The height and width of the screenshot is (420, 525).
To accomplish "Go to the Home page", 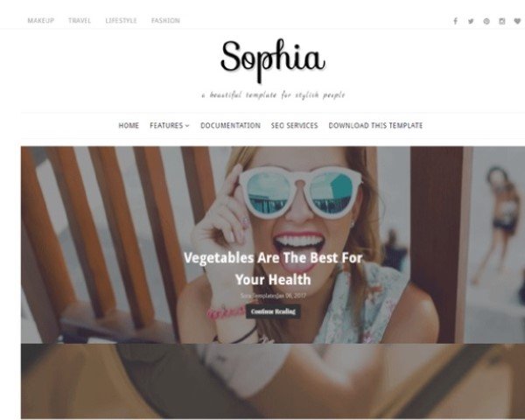I will pos(129,125).
